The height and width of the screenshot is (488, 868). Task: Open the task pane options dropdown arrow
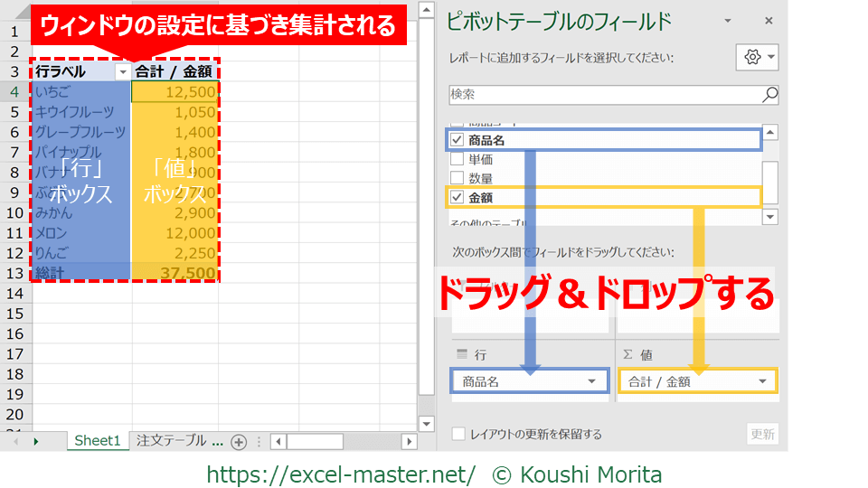pyautogui.click(x=733, y=21)
